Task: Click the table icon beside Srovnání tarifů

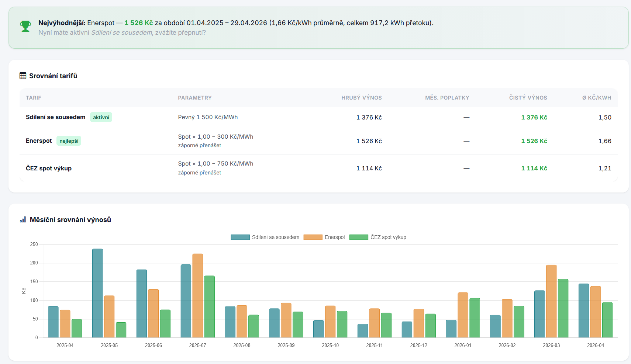Action: 23,76
